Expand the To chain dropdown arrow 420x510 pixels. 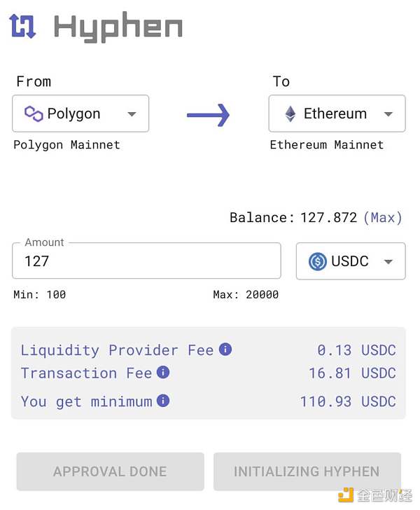(x=388, y=114)
